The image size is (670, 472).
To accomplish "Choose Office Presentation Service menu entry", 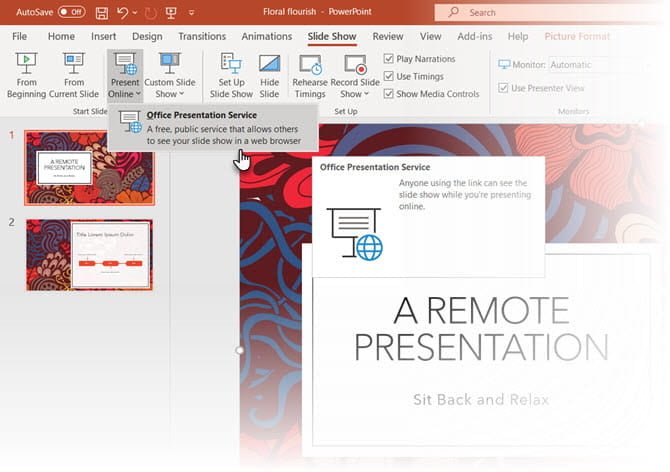I will [213, 127].
